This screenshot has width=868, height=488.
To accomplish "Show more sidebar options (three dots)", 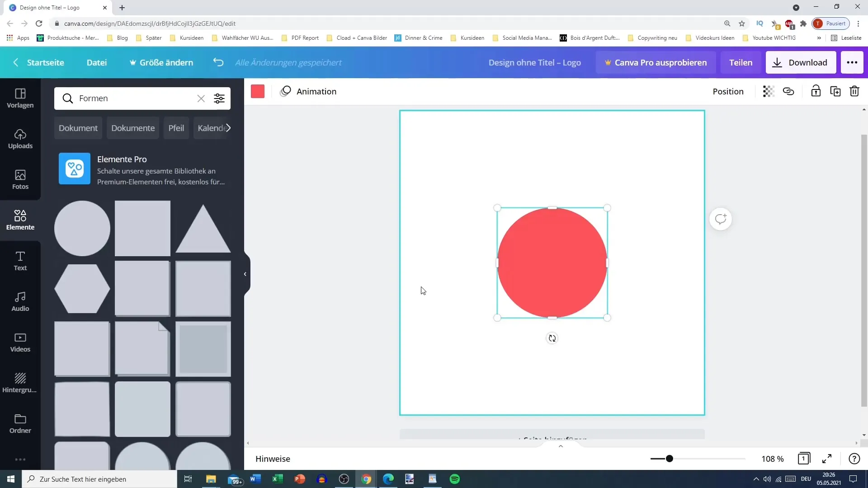I will click(x=20, y=460).
